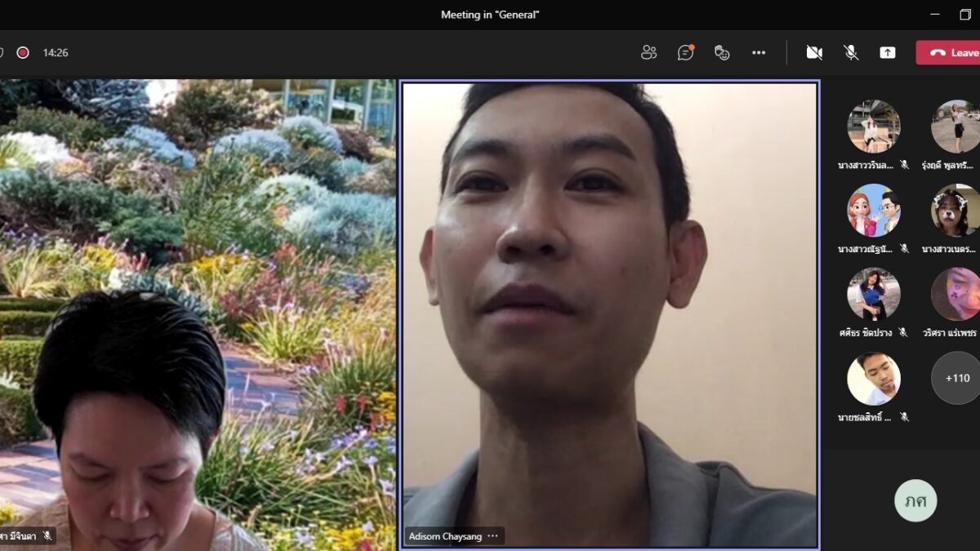This screenshot has width=980, height=551.
Task: Minimize the Teams meeting window
Action: pos(934,15)
